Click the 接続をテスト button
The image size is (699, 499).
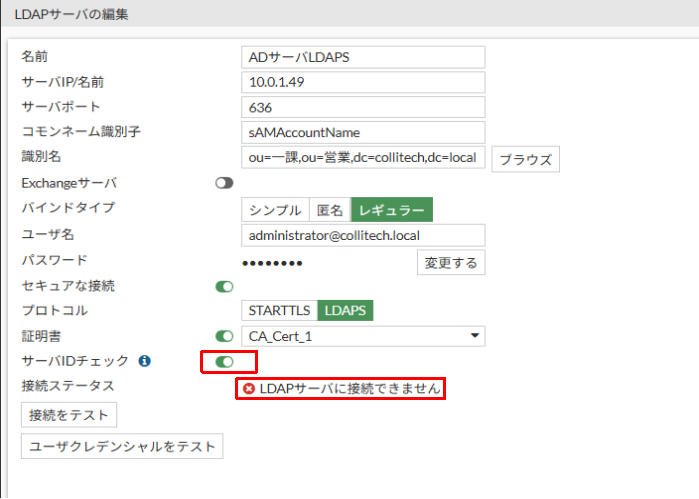[x=69, y=414]
